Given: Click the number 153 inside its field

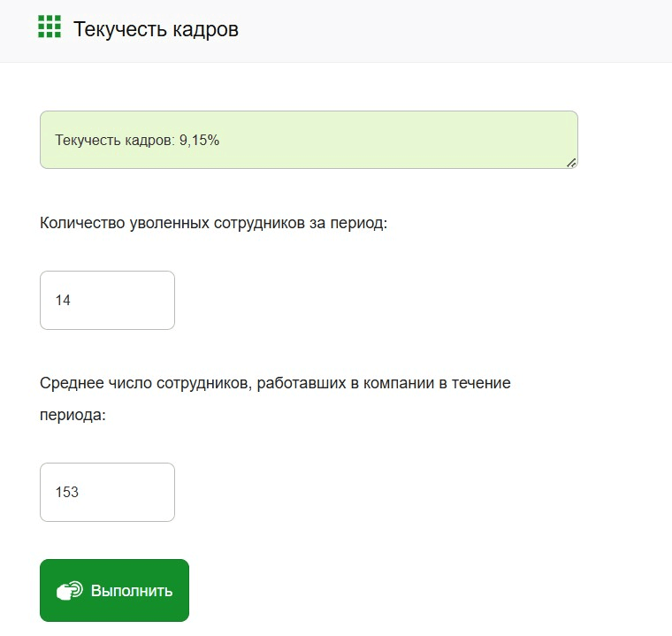Looking at the screenshot, I should coord(67,492).
